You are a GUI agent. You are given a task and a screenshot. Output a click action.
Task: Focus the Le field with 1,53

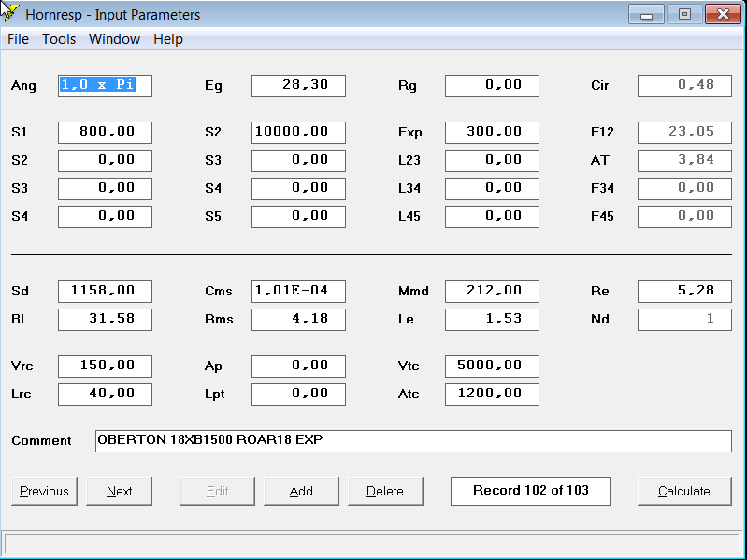coord(492,320)
